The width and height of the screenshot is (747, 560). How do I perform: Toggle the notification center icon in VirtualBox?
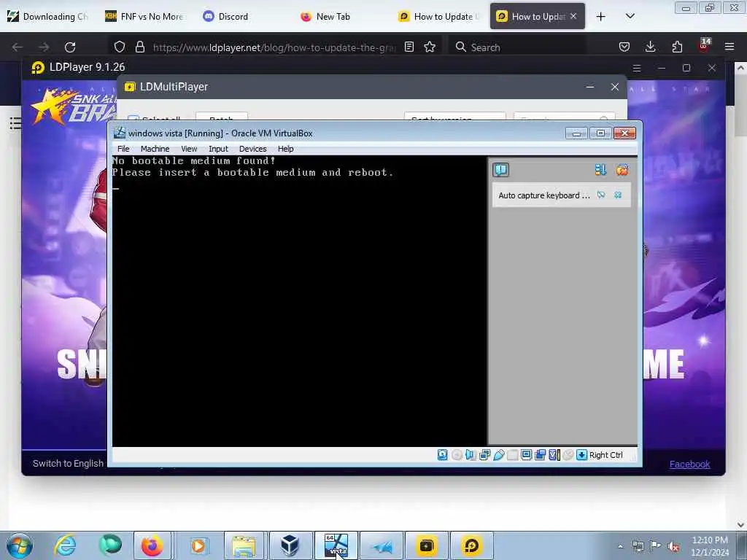coord(500,170)
